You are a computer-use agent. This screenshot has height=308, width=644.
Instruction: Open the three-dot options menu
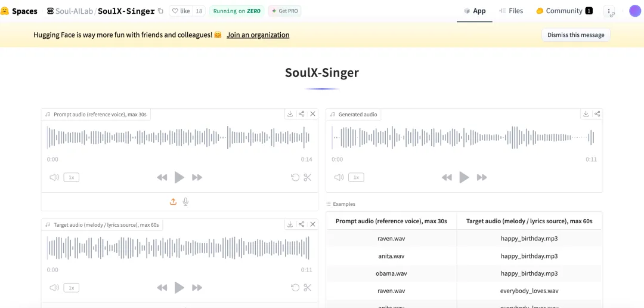[609, 11]
